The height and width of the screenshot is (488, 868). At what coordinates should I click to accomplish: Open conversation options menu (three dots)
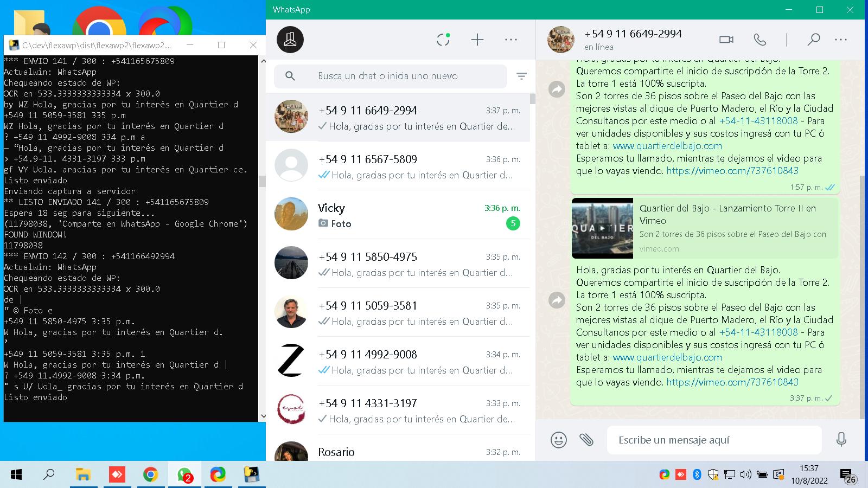tap(841, 40)
